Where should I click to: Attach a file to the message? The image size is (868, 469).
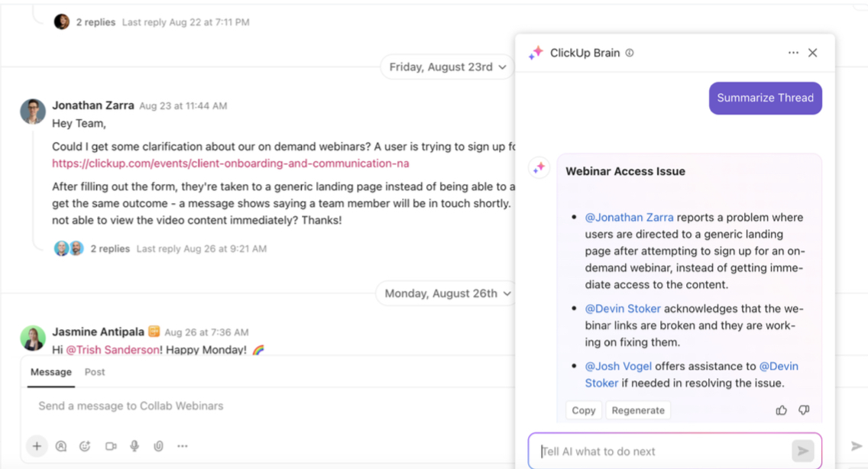tap(158, 446)
